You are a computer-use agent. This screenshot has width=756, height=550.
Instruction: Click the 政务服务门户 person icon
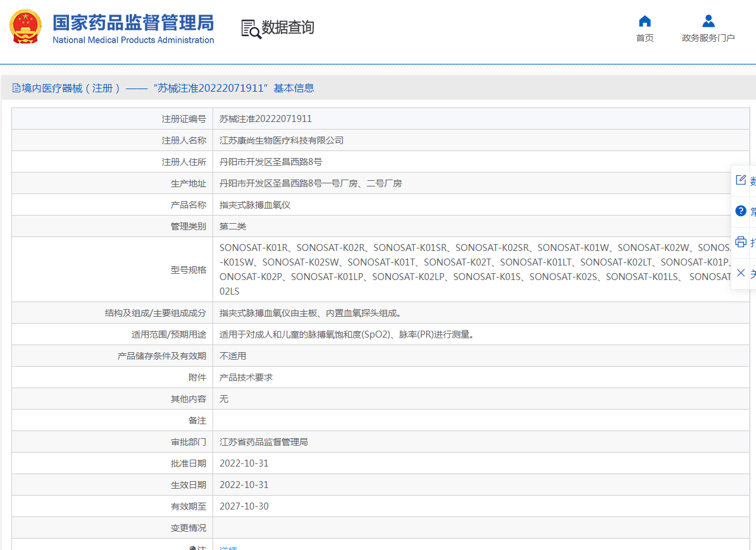tap(709, 20)
